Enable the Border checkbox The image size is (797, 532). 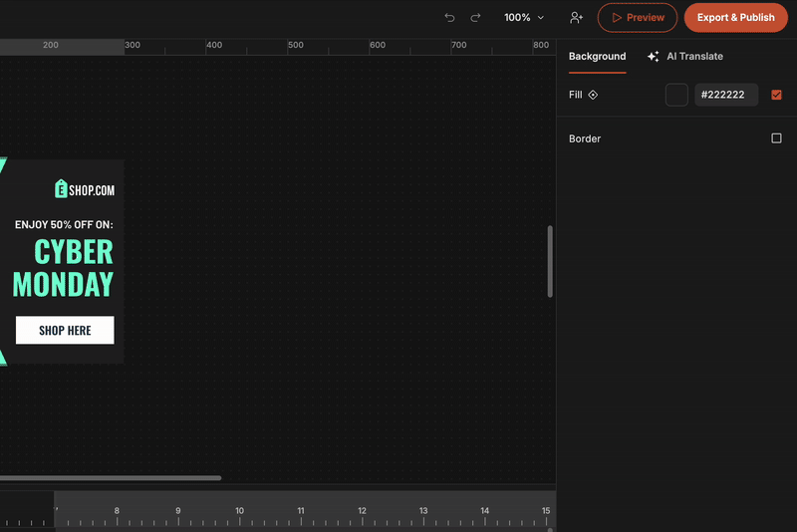776,138
